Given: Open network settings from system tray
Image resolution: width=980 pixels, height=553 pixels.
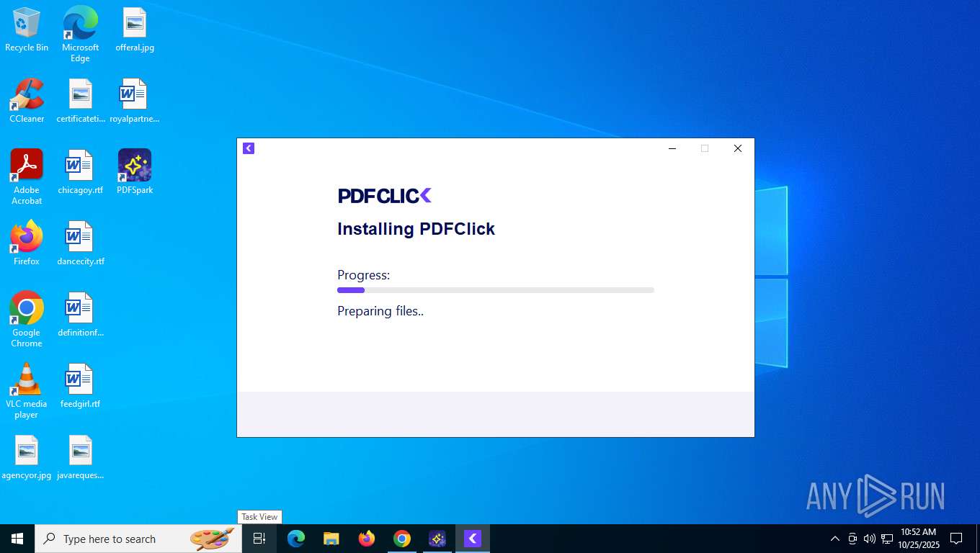Looking at the screenshot, I should point(887,539).
